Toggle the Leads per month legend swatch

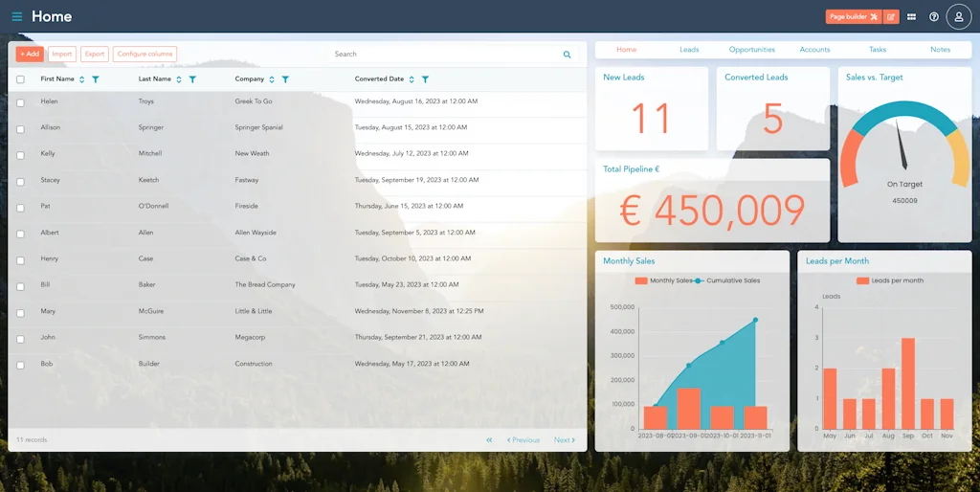(862, 280)
